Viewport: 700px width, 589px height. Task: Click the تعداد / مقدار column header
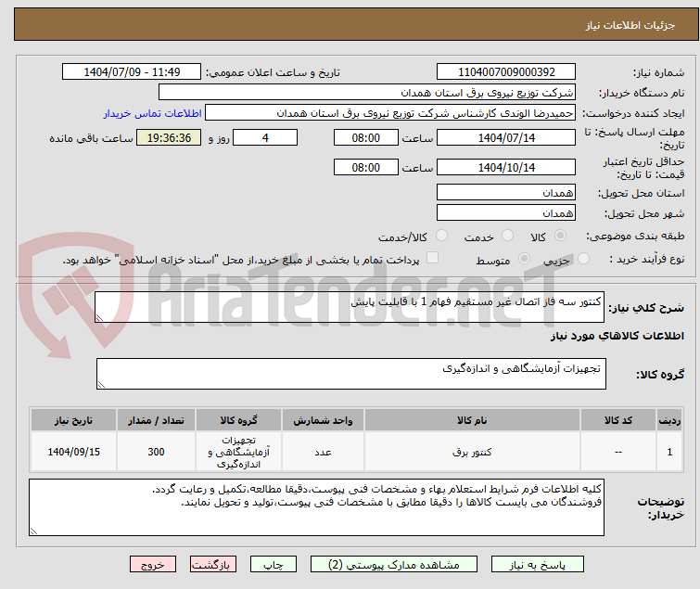click(156, 420)
